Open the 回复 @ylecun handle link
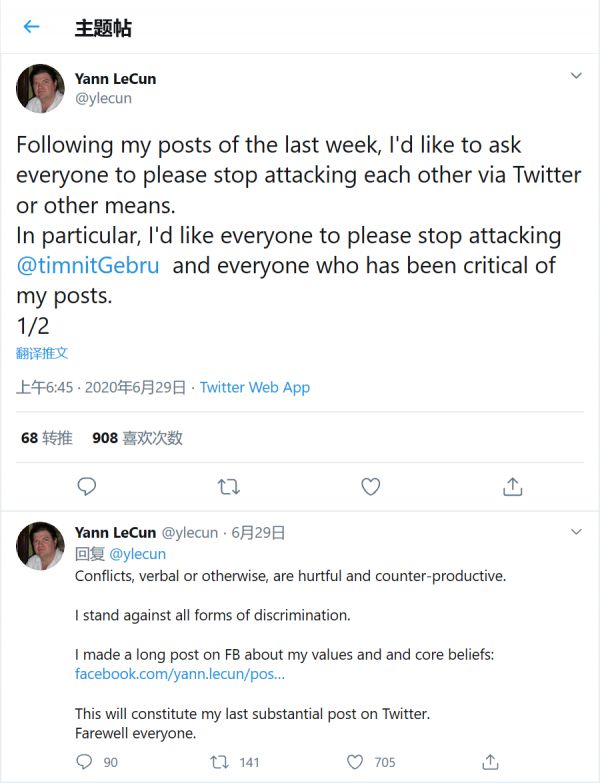Viewport: 600px width, 783px height. tap(137, 553)
